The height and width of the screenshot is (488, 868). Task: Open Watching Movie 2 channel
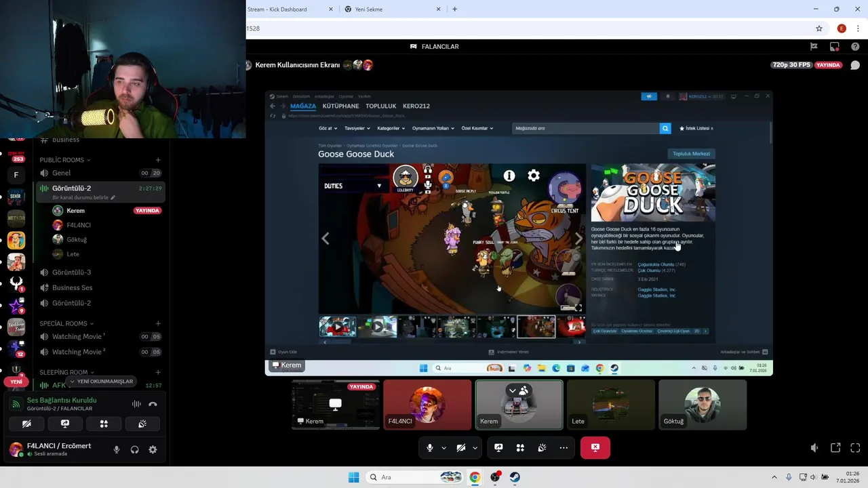pyautogui.click(x=100, y=352)
